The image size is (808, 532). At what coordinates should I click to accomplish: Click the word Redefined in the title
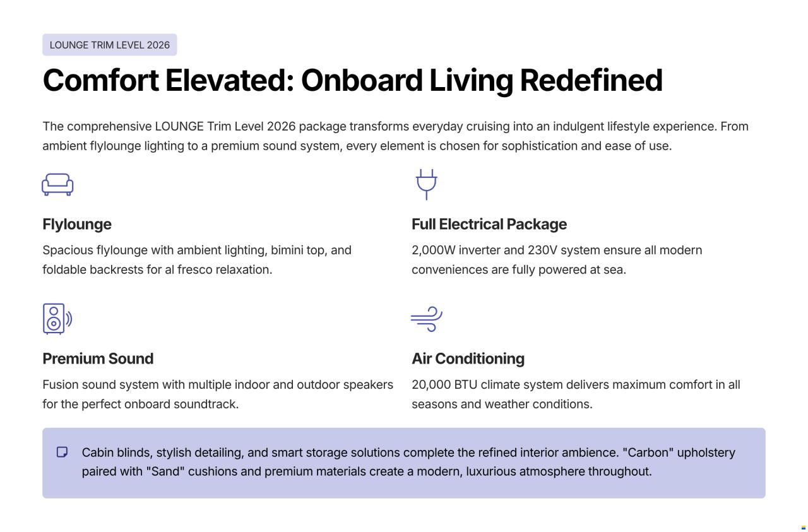point(591,80)
